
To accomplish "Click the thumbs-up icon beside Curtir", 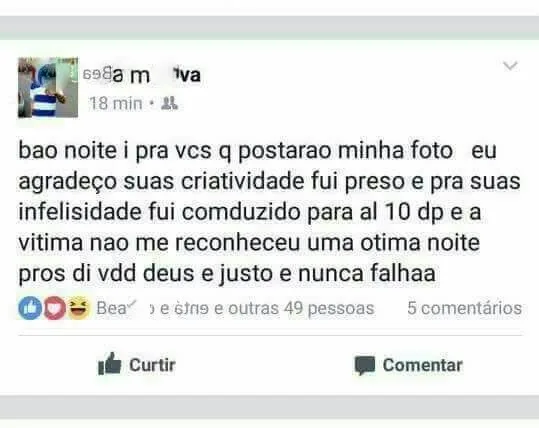I will [x=109, y=364].
